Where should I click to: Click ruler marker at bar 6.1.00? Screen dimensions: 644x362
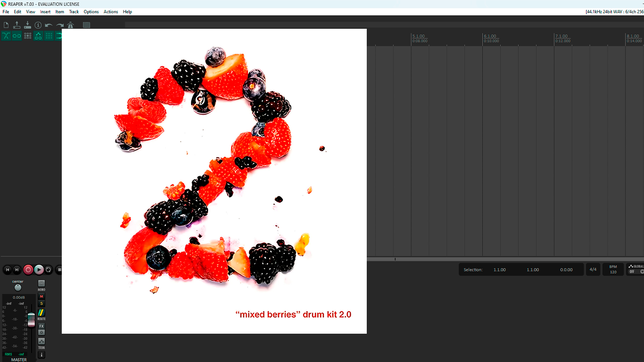pos(490,36)
